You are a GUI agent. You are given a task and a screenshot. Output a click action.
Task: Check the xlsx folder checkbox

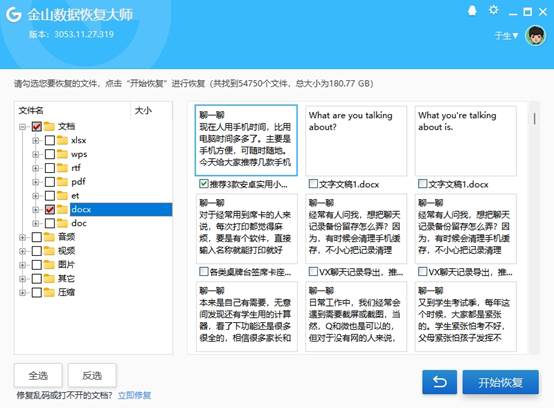click(x=50, y=140)
